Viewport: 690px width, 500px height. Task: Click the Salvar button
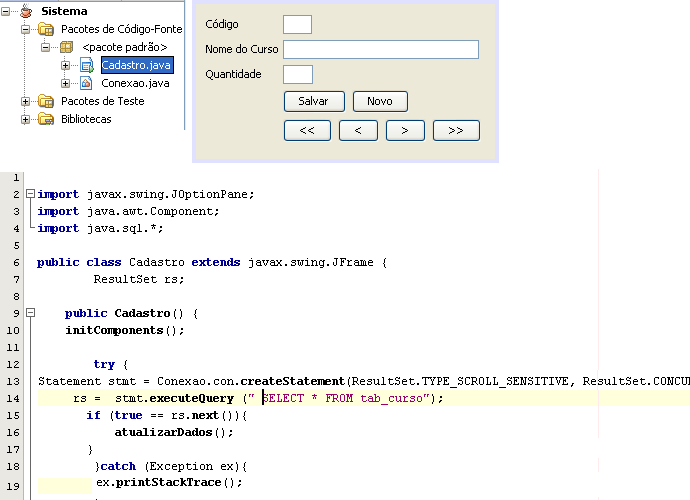click(x=314, y=101)
